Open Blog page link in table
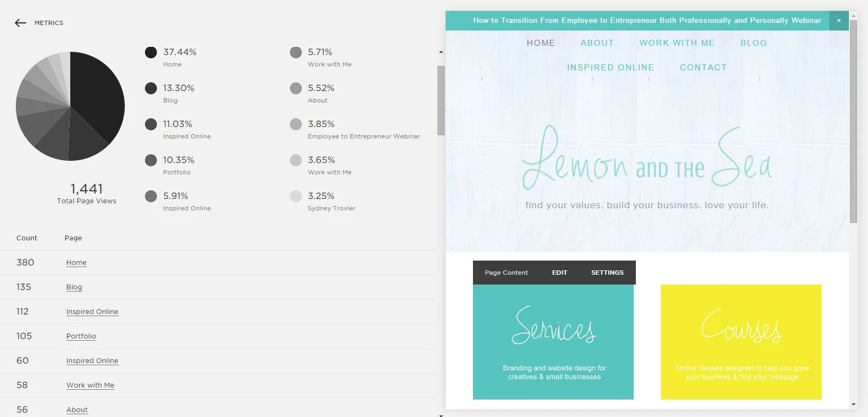Image resolution: width=868 pixels, height=417 pixels. 74,287
